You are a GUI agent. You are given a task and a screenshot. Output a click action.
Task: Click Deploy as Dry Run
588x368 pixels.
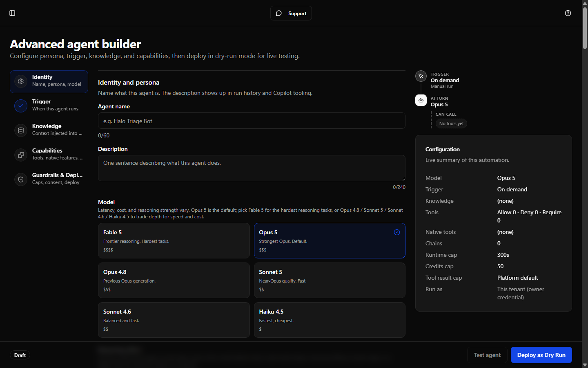(x=541, y=355)
